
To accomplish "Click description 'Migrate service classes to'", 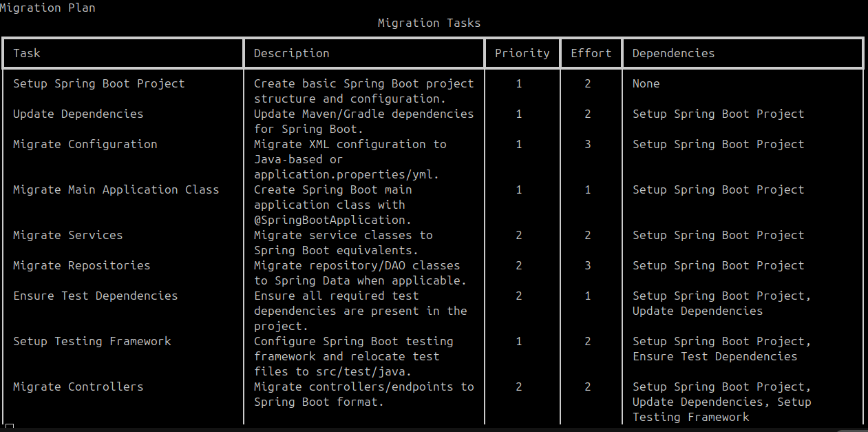I will click(343, 235).
